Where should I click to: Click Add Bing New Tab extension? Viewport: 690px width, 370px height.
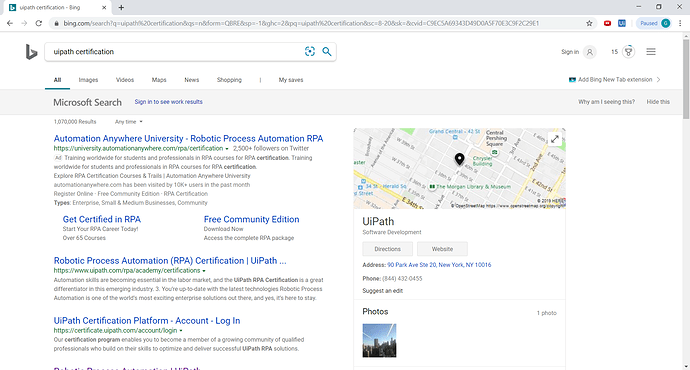615,80
